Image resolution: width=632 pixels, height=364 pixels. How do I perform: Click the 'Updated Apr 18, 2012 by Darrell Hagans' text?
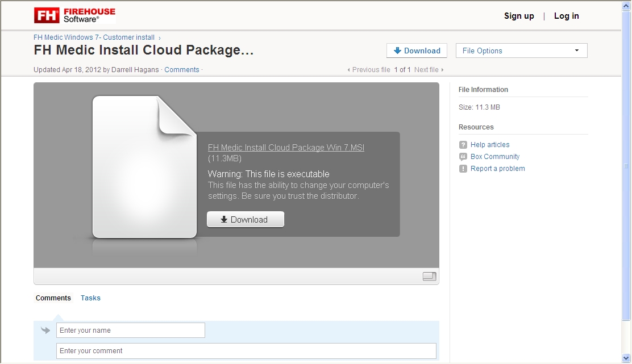[96, 70]
